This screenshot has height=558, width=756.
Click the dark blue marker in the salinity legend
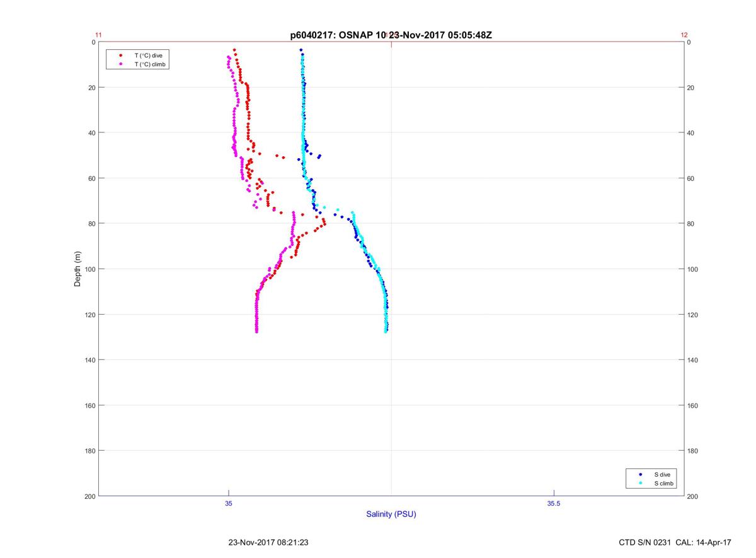641,474
